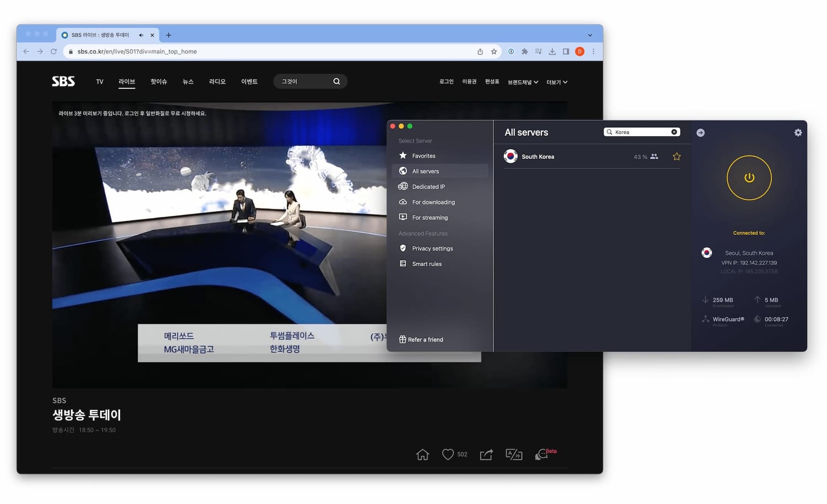Click the 1Password extension icon in toolbar
Viewport: 827px width, 504px height.
(x=511, y=51)
